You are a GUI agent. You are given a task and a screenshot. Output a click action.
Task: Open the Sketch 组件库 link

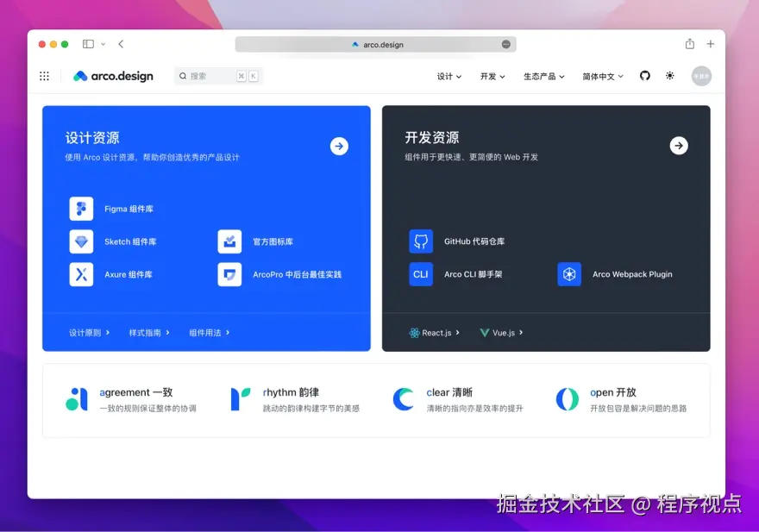click(x=130, y=241)
